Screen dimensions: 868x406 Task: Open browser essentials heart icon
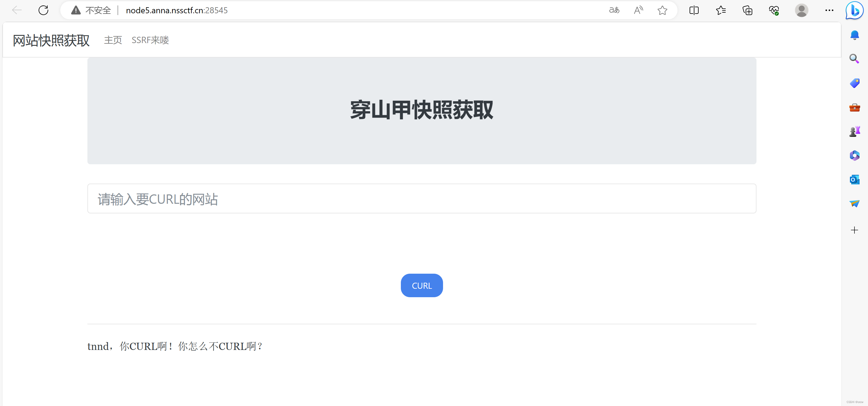774,11
